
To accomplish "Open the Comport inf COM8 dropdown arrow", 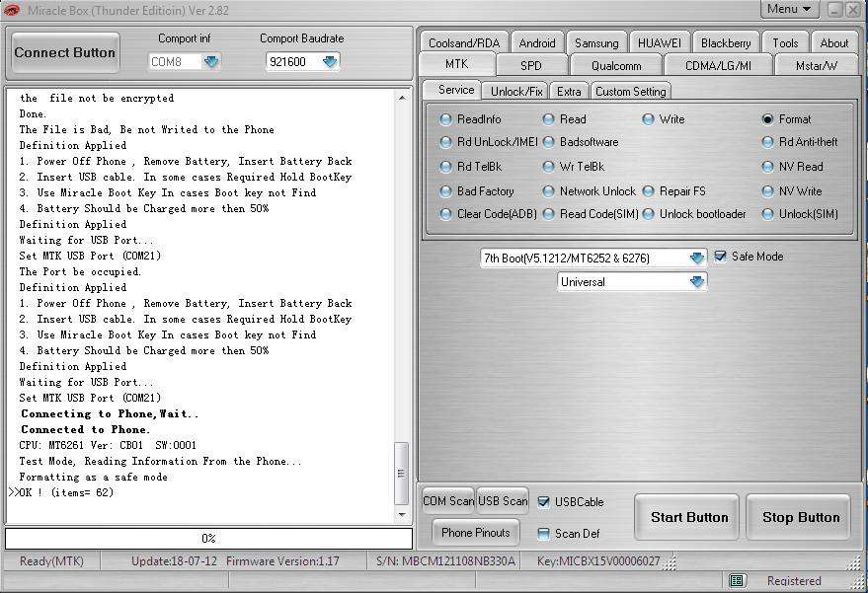I will click(211, 61).
